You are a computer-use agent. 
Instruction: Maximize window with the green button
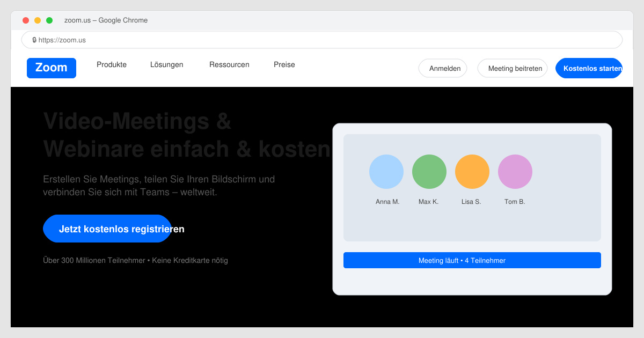[49, 20]
